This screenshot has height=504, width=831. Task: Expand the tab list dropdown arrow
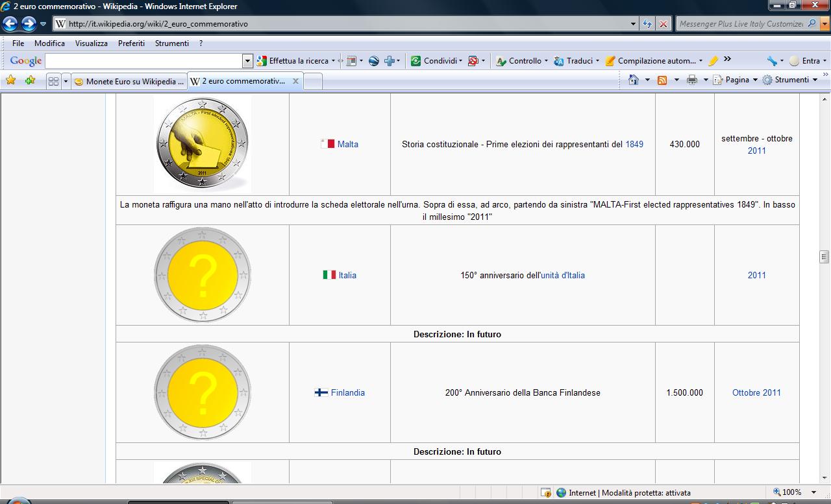coord(66,81)
